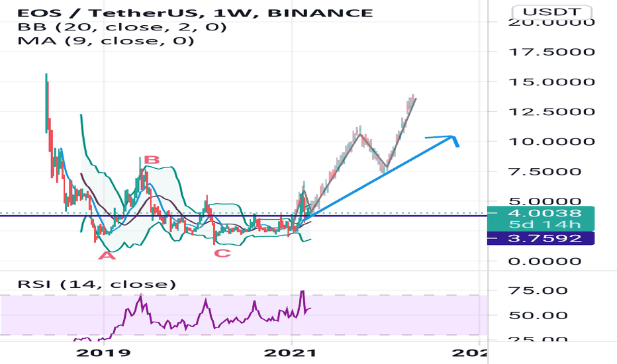Screen dimensions: 617x364
Task: Select the MA (9, close, 0) indicator label
Action: point(106,41)
